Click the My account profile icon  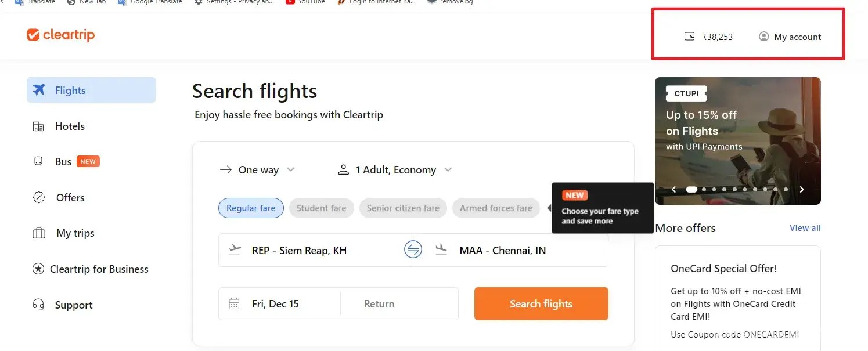coord(763,37)
